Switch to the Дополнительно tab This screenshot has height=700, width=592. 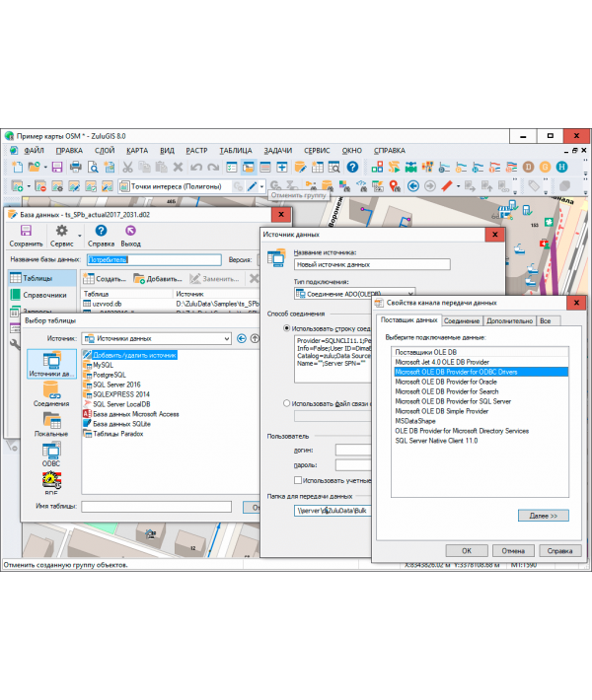(509, 321)
